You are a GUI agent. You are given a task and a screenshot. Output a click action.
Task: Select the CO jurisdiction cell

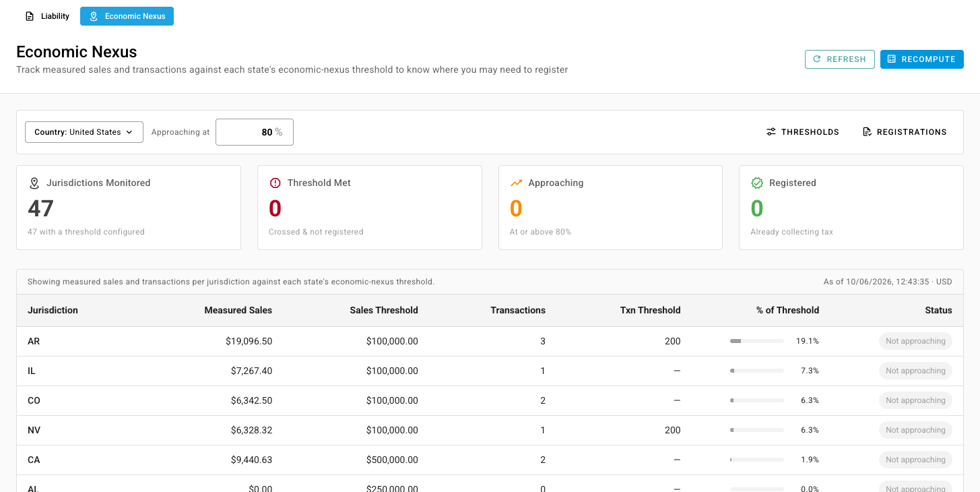point(34,401)
